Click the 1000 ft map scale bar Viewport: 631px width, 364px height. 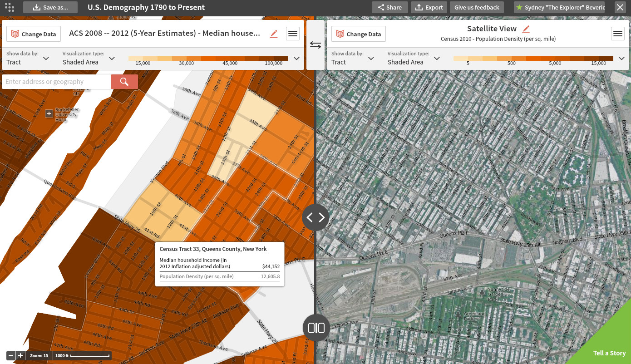click(82, 355)
